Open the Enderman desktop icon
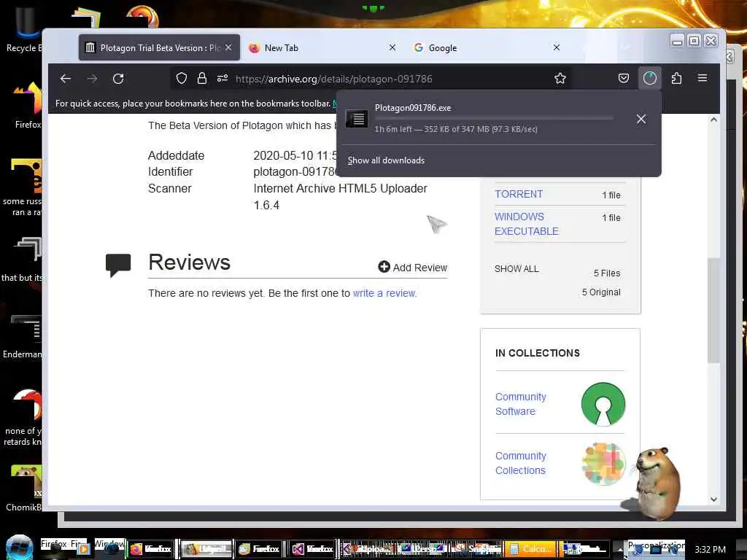The width and height of the screenshot is (747, 560). 24,336
